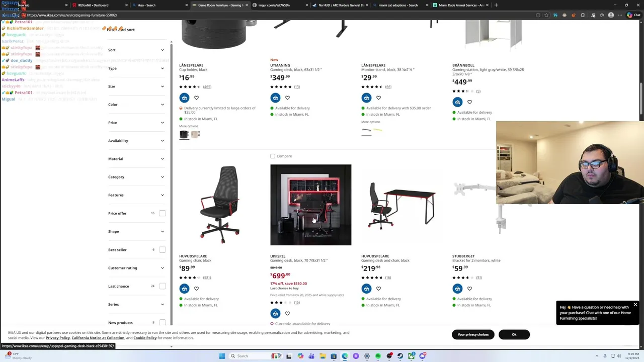Add STUBBERGET bracket to cart
The image size is (644, 362).
click(457, 289)
